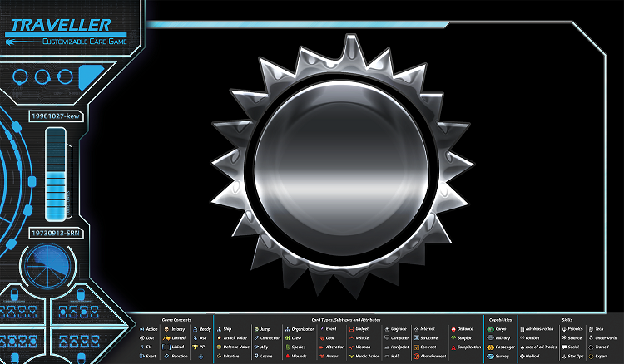
Task: Click the Tech skill icon
Action: click(x=591, y=329)
